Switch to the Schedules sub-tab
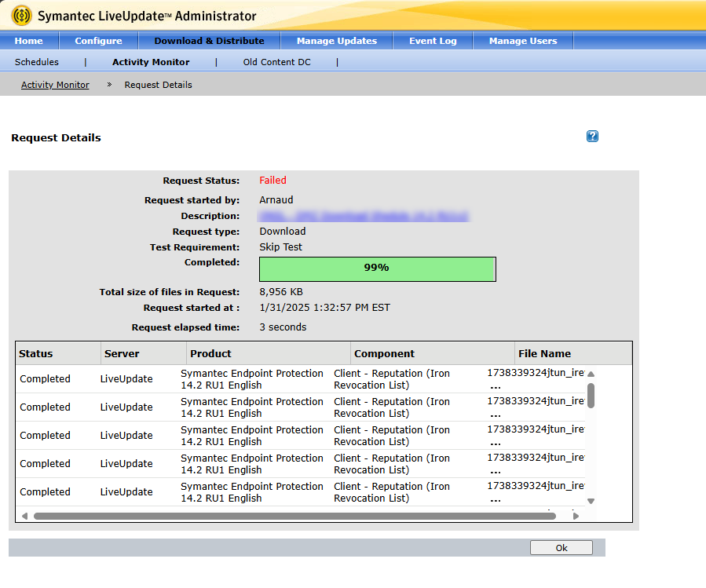 click(36, 62)
